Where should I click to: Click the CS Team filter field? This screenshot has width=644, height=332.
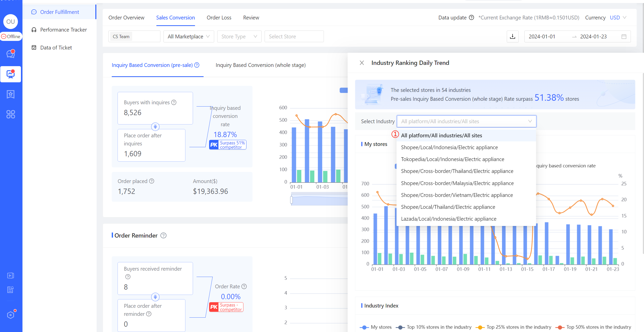(x=134, y=37)
